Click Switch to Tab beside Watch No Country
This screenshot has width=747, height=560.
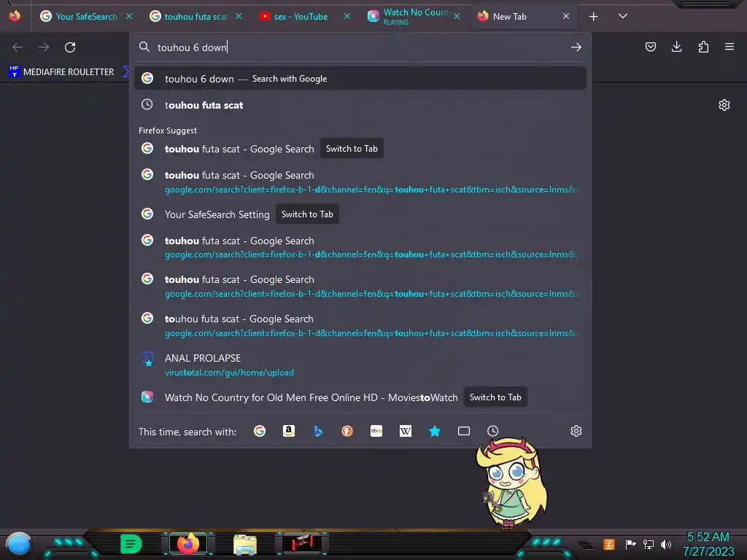pos(495,397)
